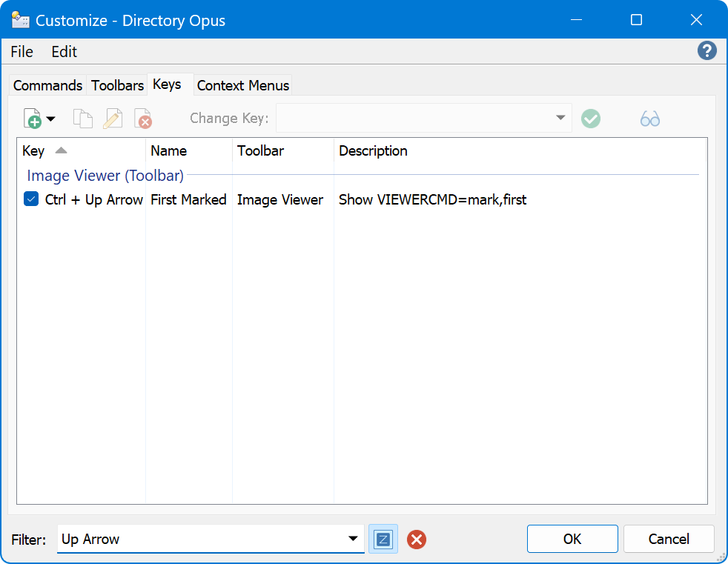Click the OK button

tap(572, 539)
